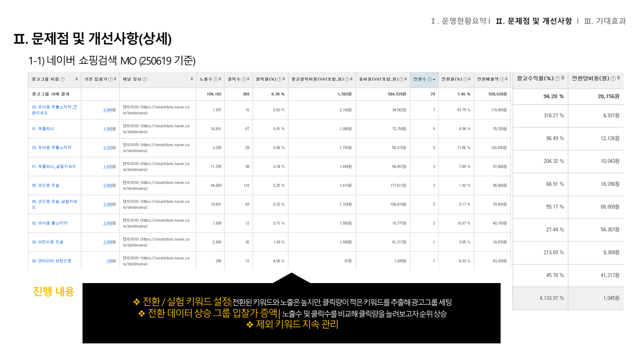
Task: Sort by the 기본 입찰가 column arrows
Action: pyautogui.click(x=115, y=79)
